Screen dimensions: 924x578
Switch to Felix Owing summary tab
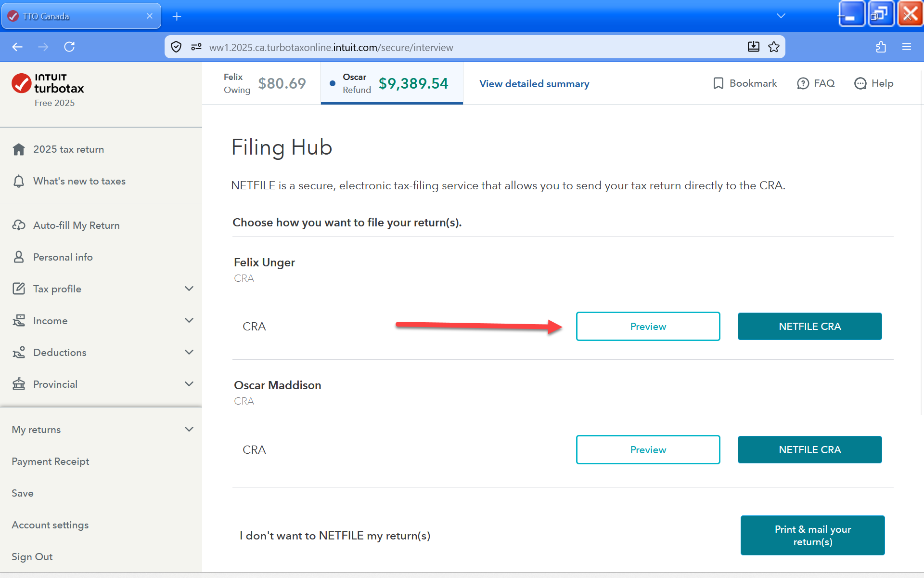tap(264, 83)
